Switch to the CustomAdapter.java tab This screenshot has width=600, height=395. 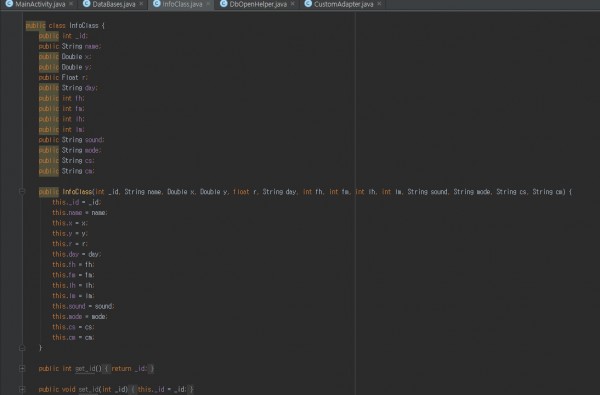(343, 4)
